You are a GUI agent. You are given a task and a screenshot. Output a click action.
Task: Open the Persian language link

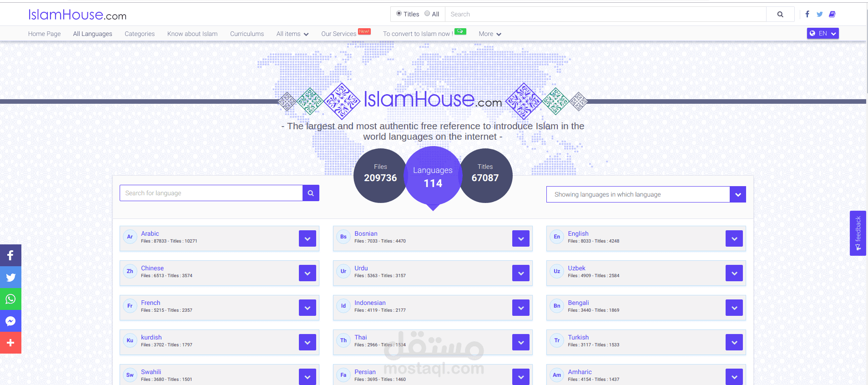coord(365,372)
